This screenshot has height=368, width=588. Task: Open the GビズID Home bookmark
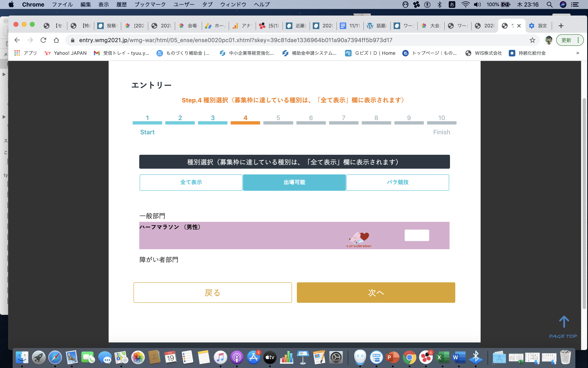370,53
